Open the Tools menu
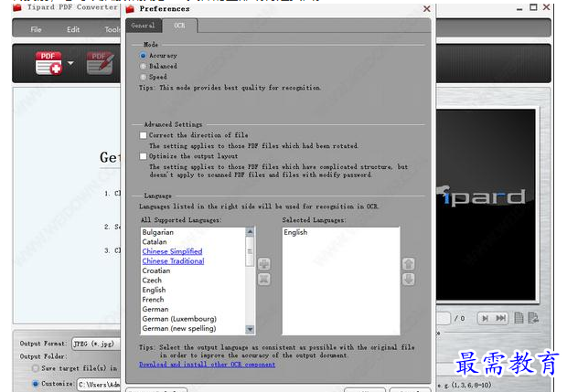The image size is (567, 392). click(x=112, y=29)
